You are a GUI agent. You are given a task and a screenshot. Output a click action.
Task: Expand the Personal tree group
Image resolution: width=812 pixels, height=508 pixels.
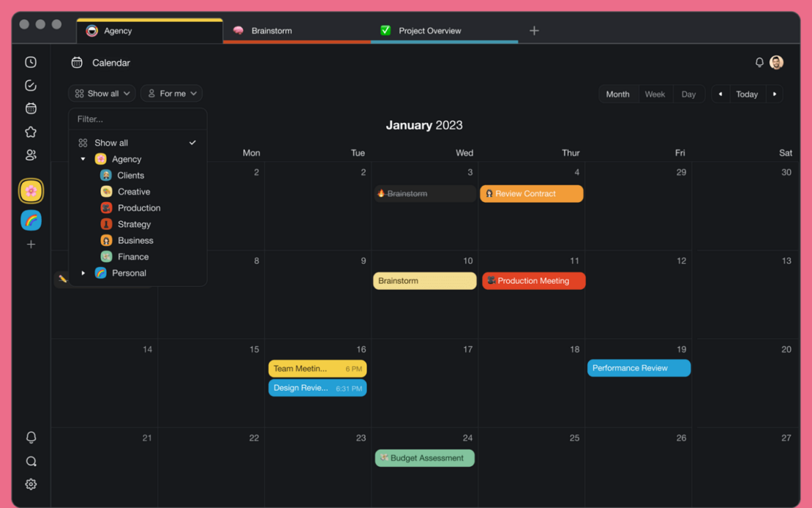click(83, 273)
